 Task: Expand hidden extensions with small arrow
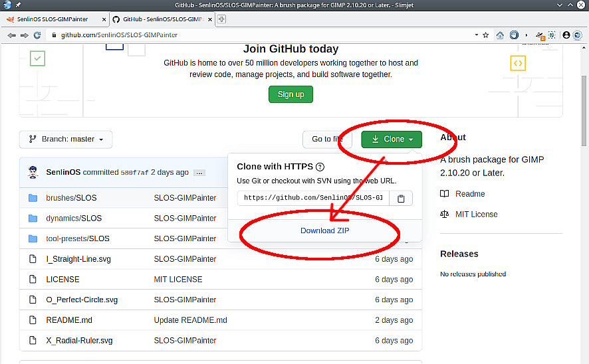[x=527, y=35]
